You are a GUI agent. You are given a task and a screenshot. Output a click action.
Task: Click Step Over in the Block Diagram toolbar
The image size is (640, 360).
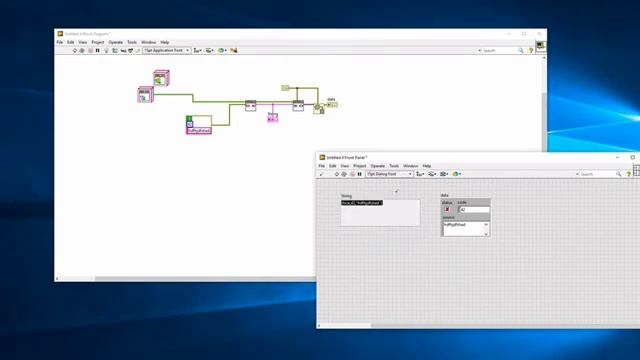point(131,51)
